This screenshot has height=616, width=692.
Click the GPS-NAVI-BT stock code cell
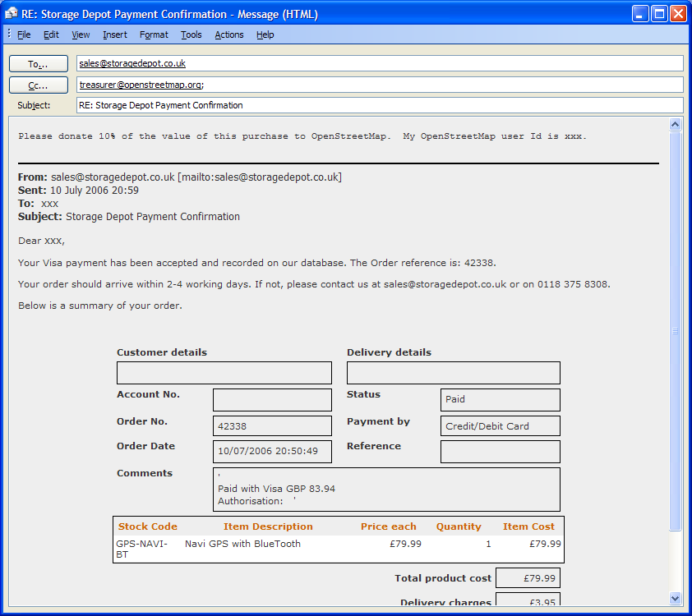141,549
